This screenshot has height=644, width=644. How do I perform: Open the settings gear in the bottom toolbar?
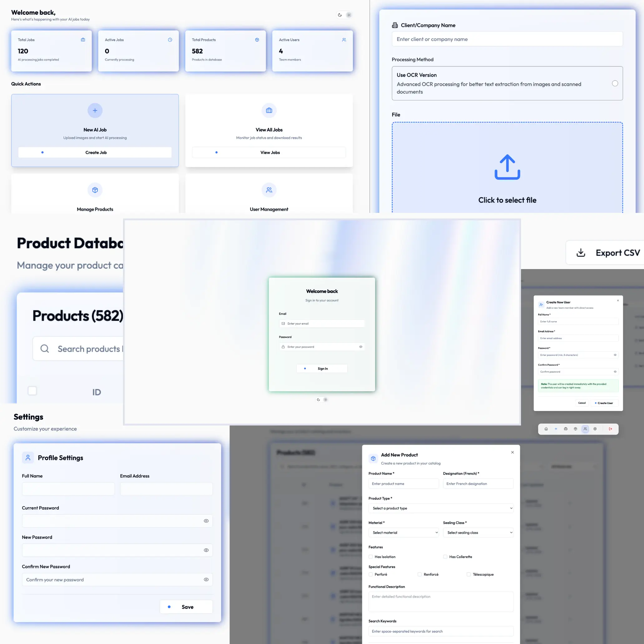pyautogui.click(x=595, y=429)
